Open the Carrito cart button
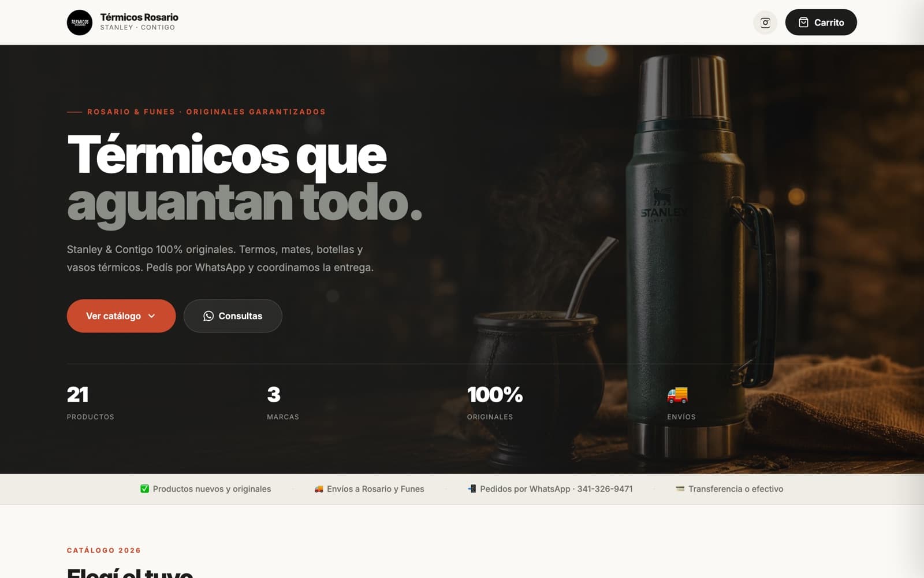The width and height of the screenshot is (924, 578). click(821, 23)
